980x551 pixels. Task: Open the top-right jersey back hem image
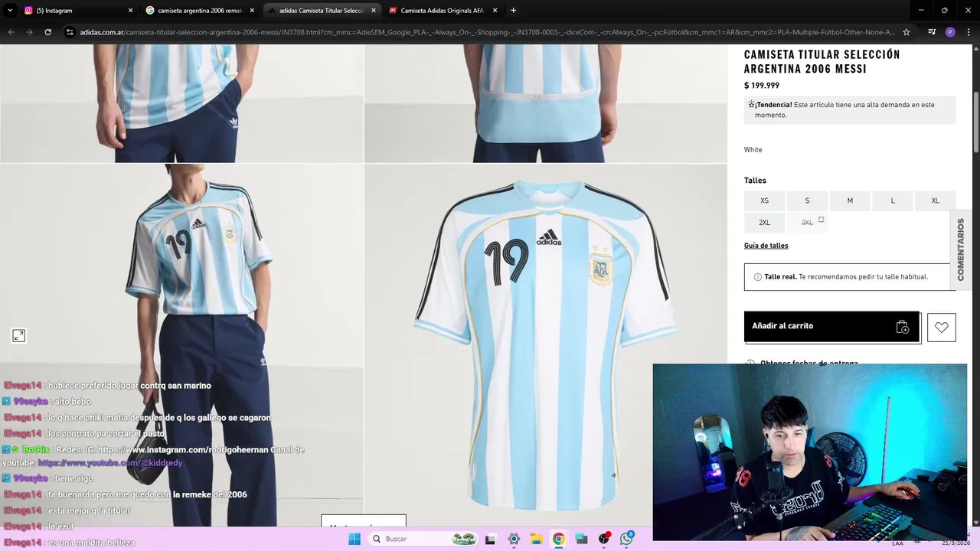tap(545, 103)
